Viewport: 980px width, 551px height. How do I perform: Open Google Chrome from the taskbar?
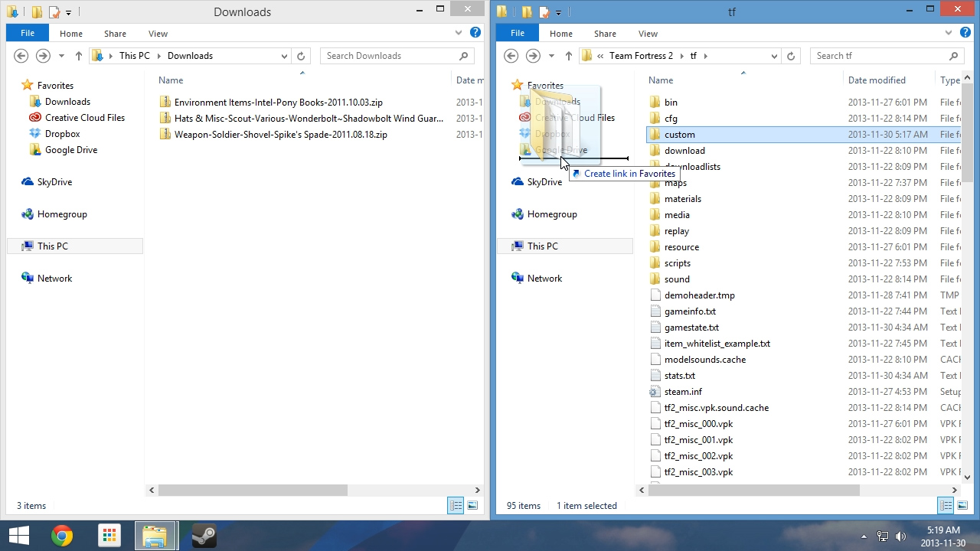tap(62, 536)
